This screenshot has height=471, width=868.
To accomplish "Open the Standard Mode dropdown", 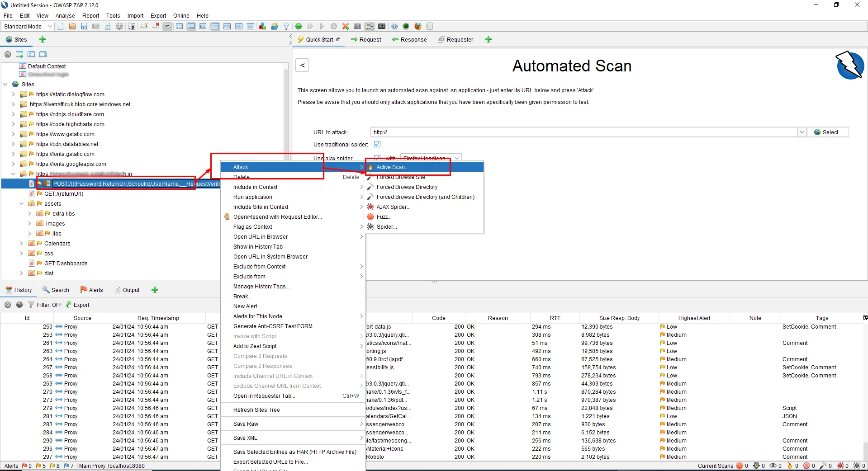I will click(x=28, y=26).
